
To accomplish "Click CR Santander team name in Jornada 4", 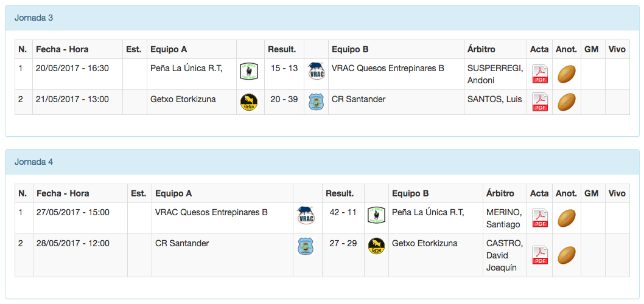I will [x=182, y=243].
